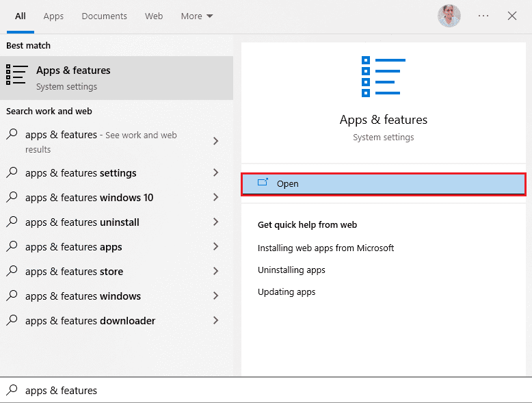532x403 pixels.
Task: Click magnifier icon beside 'apps & features store'
Action: click(12, 271)
